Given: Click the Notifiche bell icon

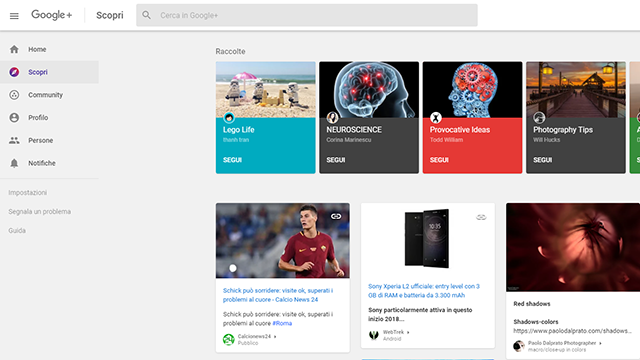Looking at the screenshot, I should 14,163.
